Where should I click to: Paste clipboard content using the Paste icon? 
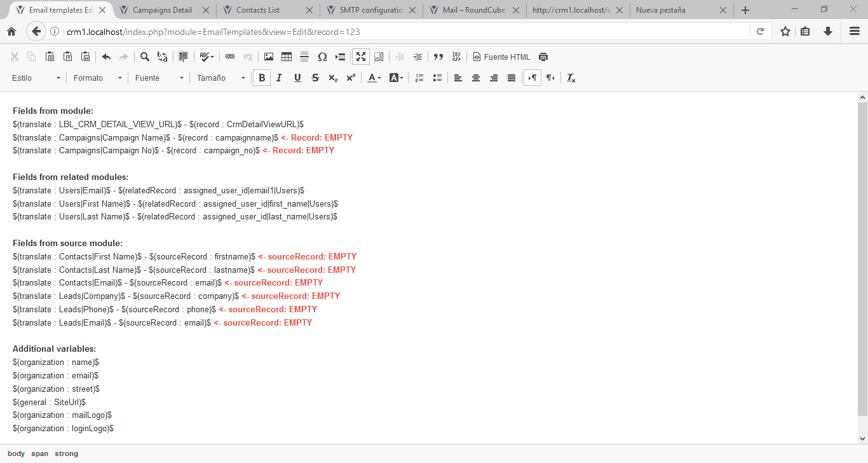coord(50,57)
